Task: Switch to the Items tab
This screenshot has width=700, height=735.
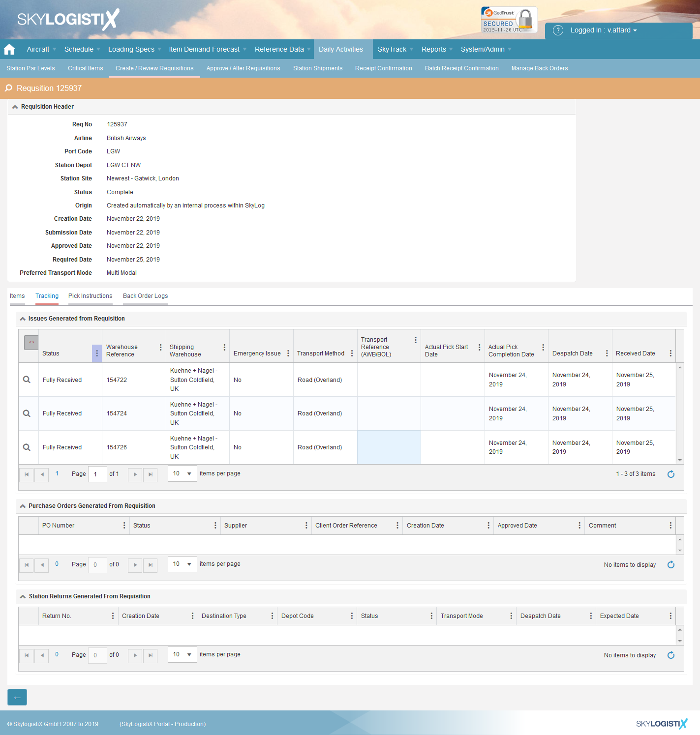Action: coord(17,296)
